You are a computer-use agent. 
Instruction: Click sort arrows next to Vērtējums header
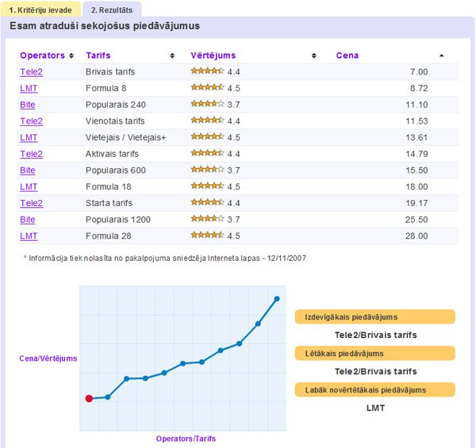pos(317,56)
